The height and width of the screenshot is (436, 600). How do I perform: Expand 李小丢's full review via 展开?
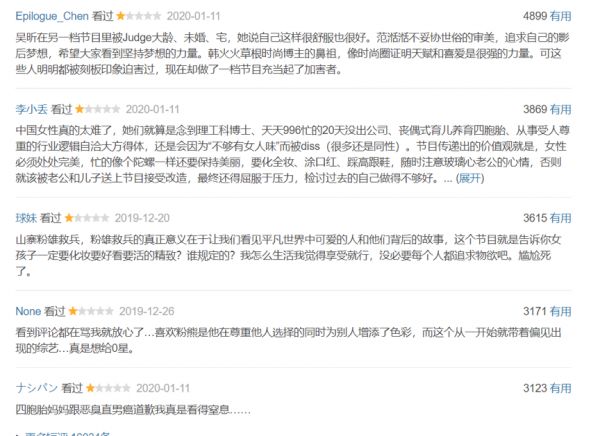coord(470,178)
